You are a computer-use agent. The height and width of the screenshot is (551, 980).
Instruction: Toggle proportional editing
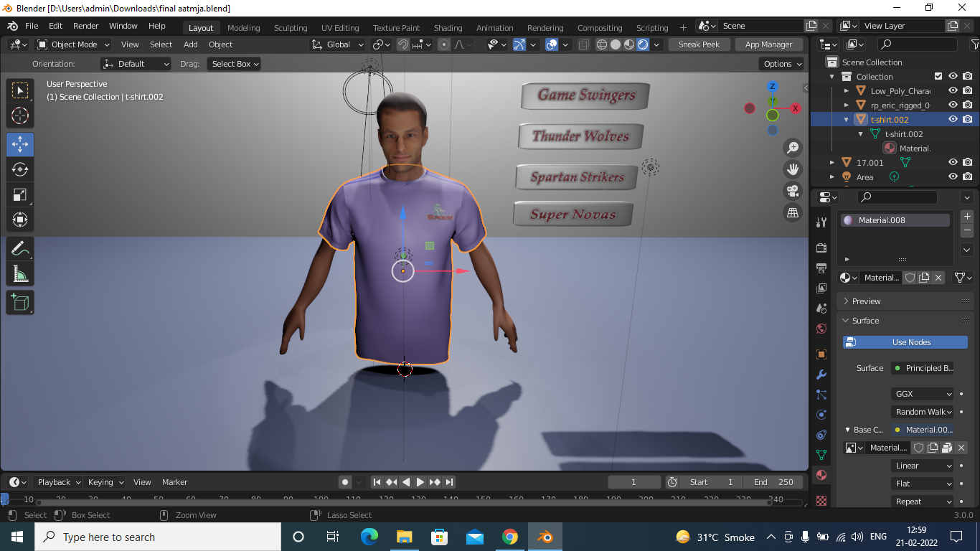[x=444, y=44]
